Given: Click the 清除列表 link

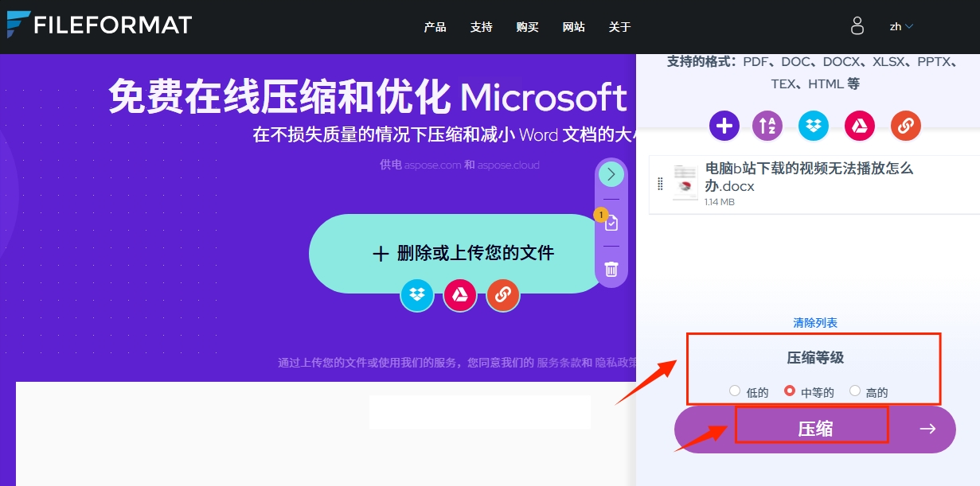Looking at the screenshot, I should point(815,323).
